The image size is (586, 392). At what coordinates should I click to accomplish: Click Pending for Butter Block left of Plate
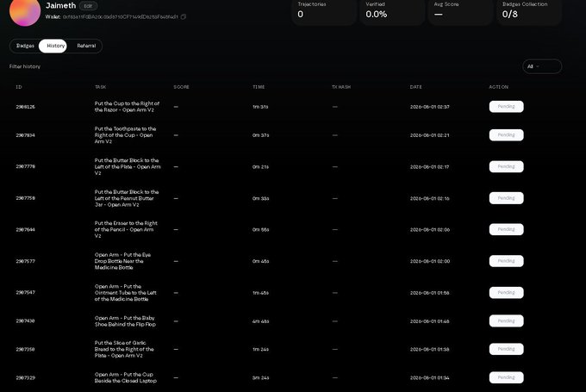pos(506,166)
